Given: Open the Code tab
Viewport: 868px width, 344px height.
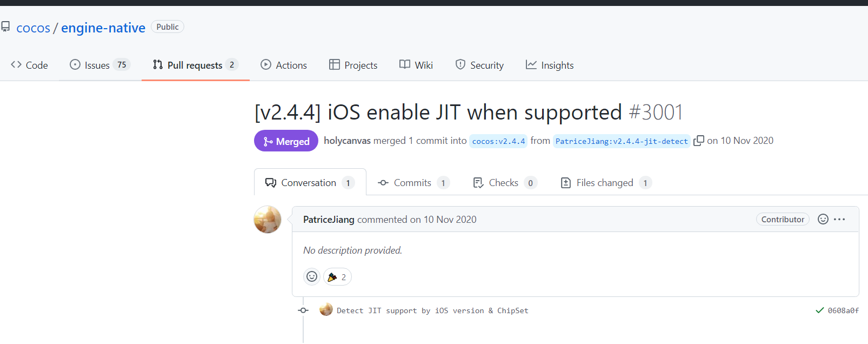Looking at the screenshot, I should [30, 65].
